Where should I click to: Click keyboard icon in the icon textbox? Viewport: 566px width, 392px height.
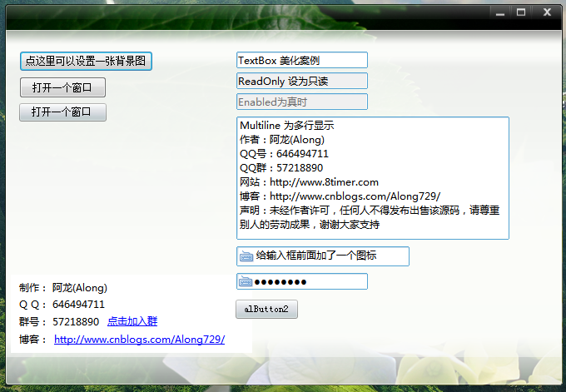pos(246,256)
